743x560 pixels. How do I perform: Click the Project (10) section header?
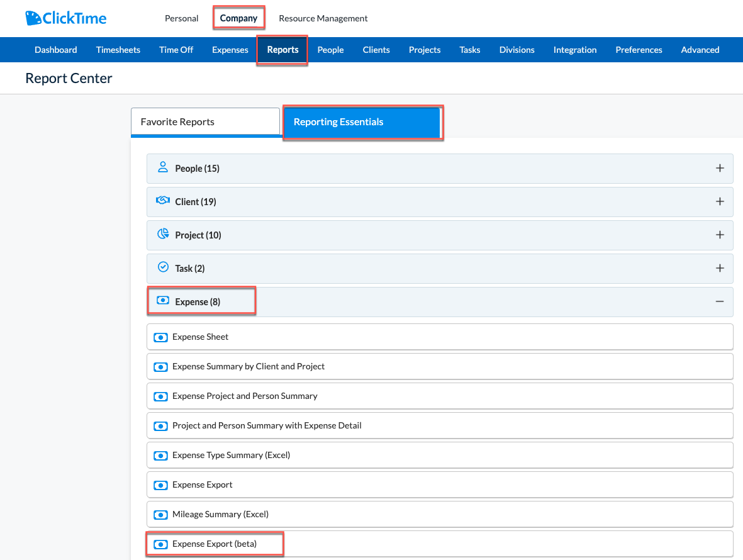click(x=440, y=235)
